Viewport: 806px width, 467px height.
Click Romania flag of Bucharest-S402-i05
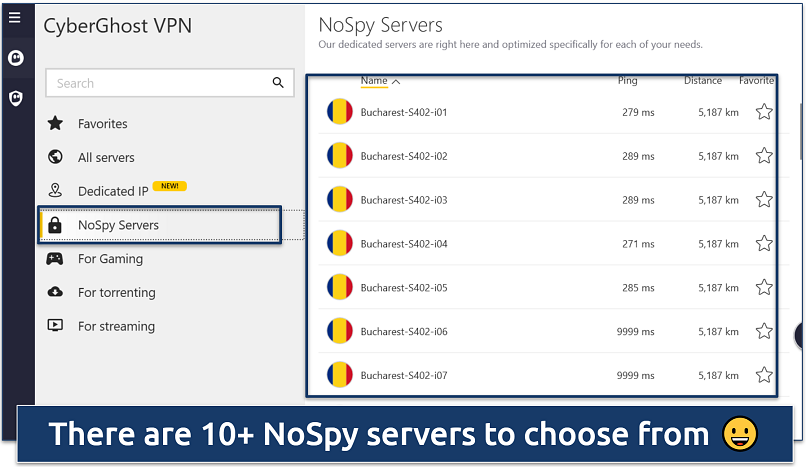339,287
